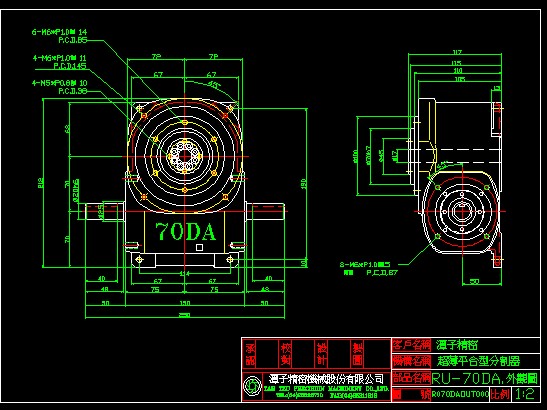Image resolution: width=547 pixels, height=410 pixels.
Task: Select the 圖號 title block label
Action: click(412, 394)
